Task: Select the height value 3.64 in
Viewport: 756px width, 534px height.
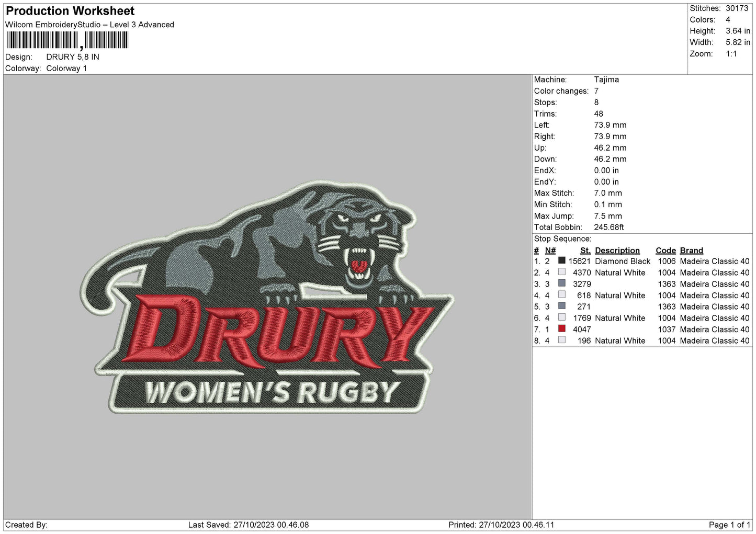Action: (x=738, y=31)
